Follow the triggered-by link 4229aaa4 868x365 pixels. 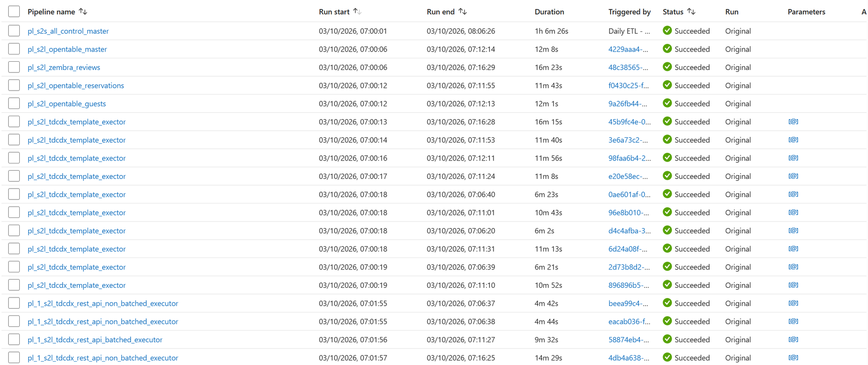628,49
